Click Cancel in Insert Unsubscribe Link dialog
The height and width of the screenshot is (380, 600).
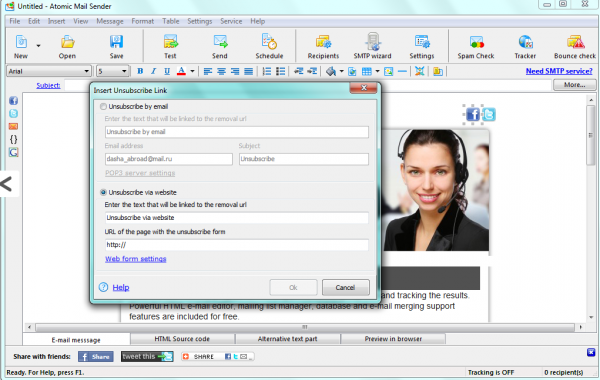pyautogui.click(x=346, y=287)
